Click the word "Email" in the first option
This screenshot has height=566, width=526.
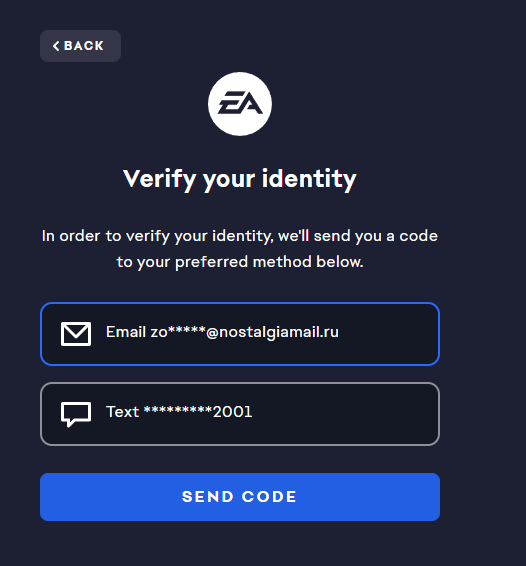pyautogui.click(x=126, y=332)
